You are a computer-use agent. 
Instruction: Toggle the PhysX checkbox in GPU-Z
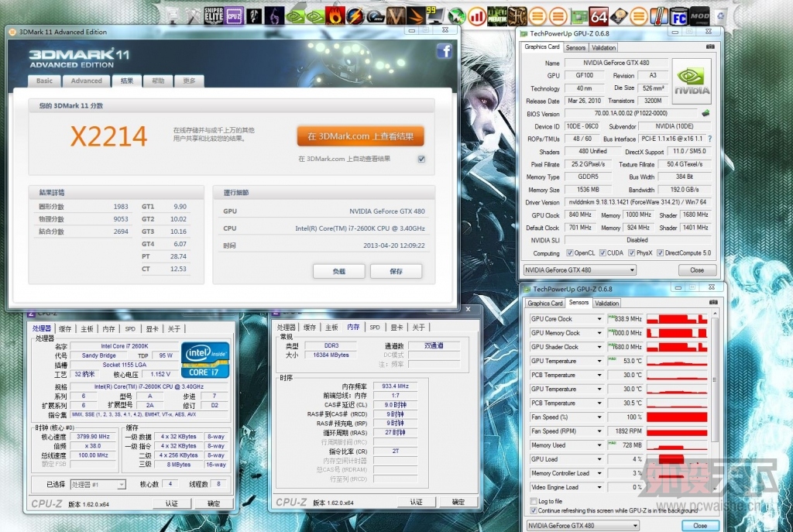(x=632, y=253)
